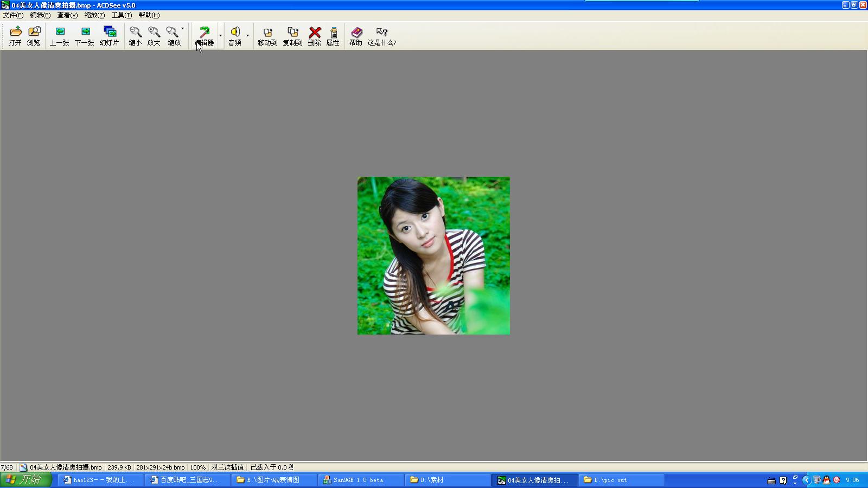Open the 浏览 (Browse) tool
868x488 pixels.
pos(34,36)
